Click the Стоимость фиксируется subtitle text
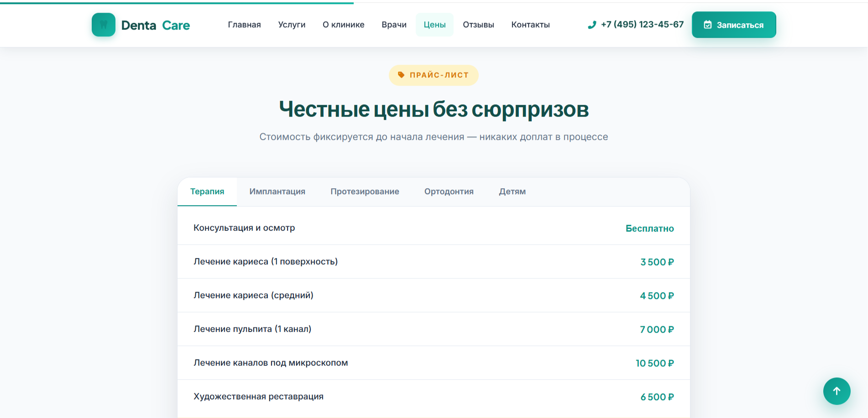This screenshot has width=868, height=418. (434, 137)
